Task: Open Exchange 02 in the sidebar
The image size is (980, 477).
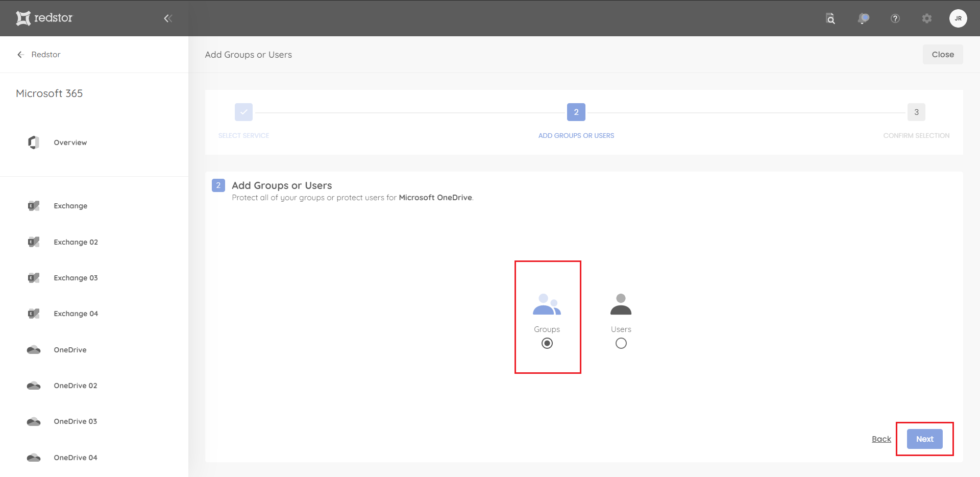Action: tap(76, 242)
